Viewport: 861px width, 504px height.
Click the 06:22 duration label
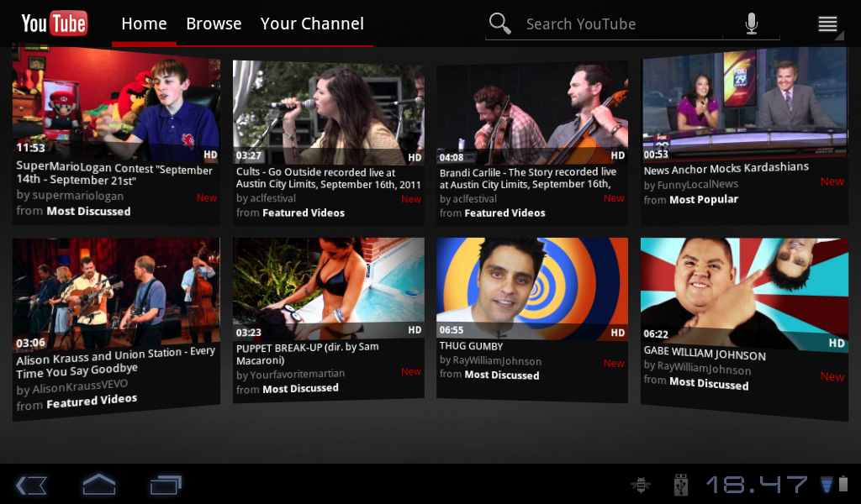pos(656,333)
